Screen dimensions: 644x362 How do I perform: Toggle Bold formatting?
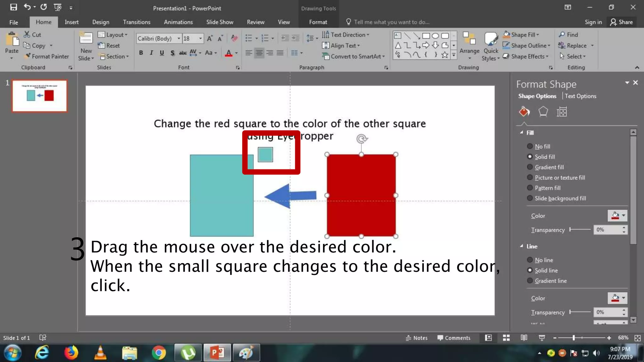click(x=141, y=53)
